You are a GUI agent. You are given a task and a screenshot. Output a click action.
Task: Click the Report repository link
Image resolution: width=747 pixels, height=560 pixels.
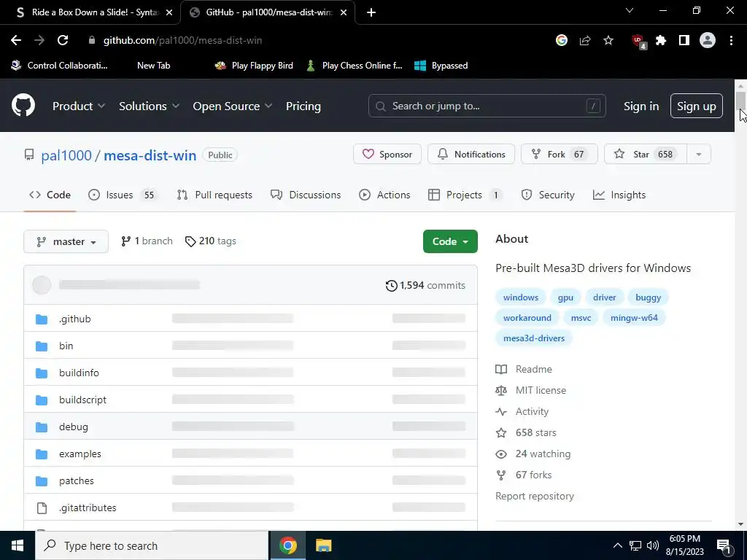[535, 496]
